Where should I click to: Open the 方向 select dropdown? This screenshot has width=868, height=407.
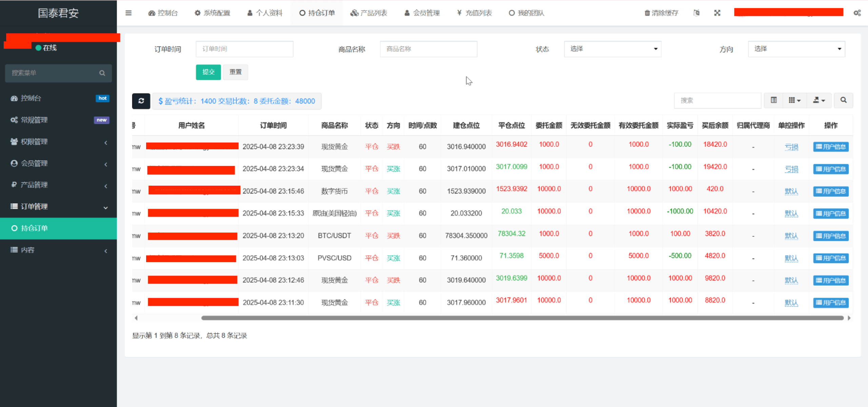(796, 49)
